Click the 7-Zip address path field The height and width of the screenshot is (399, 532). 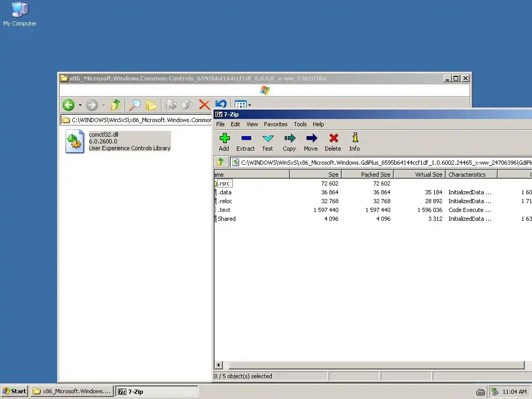click(381, 163)
